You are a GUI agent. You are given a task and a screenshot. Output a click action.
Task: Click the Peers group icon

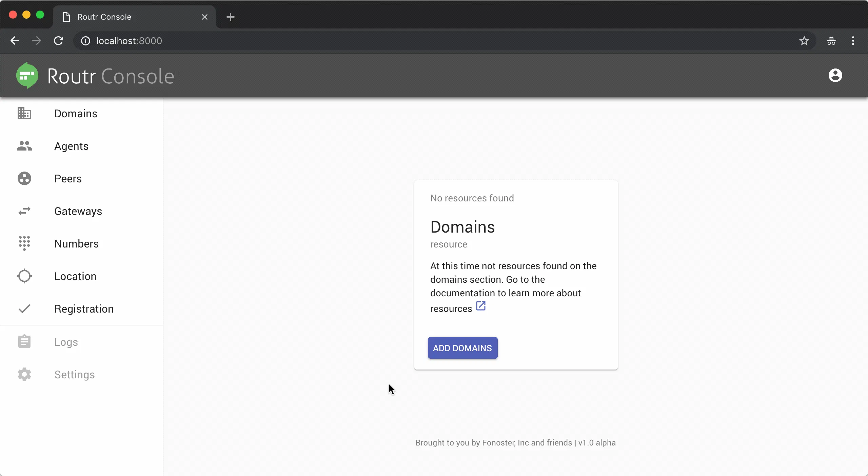(24, 179)
